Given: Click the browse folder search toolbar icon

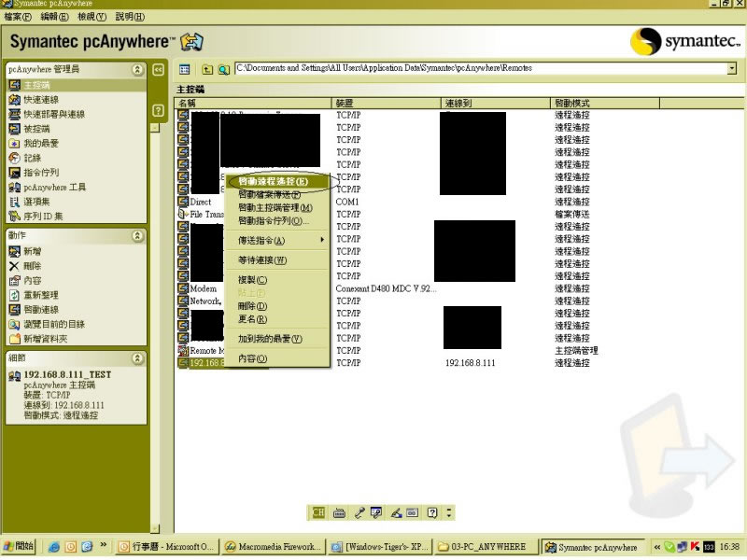Looking at the screenshot, I should 223,69.
